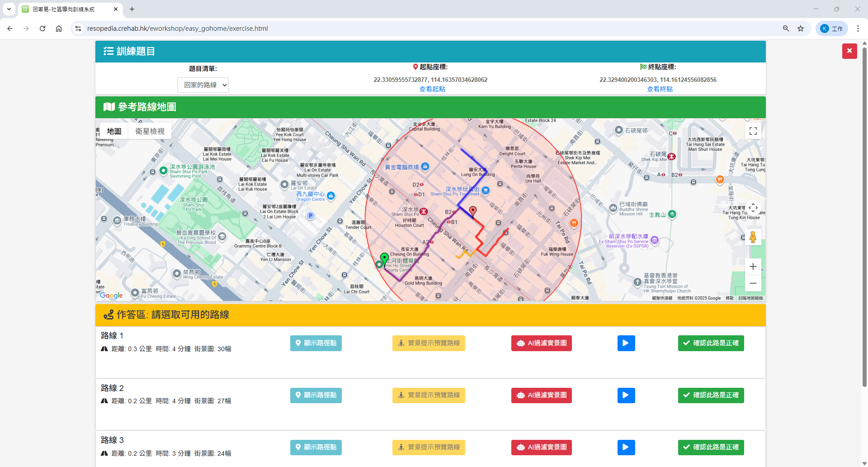The image size is (868, 467).
Task: Open Chrome three-dot menu
Action: pyautogui.click(x=858, y=29)
